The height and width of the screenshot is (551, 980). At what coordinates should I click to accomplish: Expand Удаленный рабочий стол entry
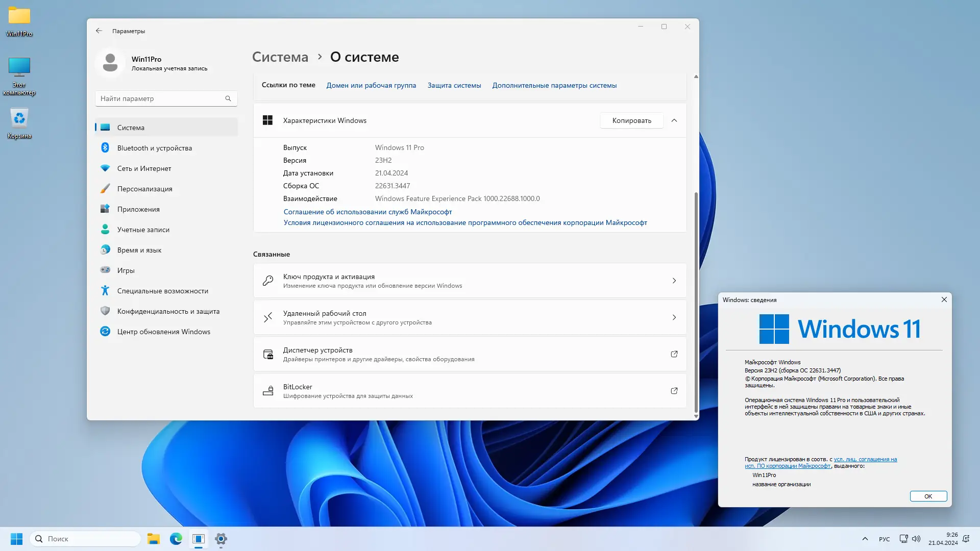click(x=674, y=317)
